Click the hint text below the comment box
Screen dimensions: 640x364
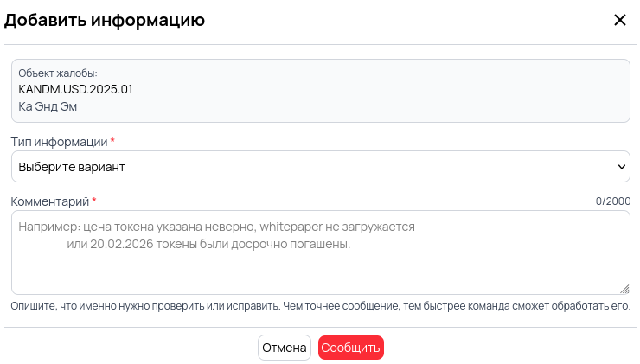[320, 306]
